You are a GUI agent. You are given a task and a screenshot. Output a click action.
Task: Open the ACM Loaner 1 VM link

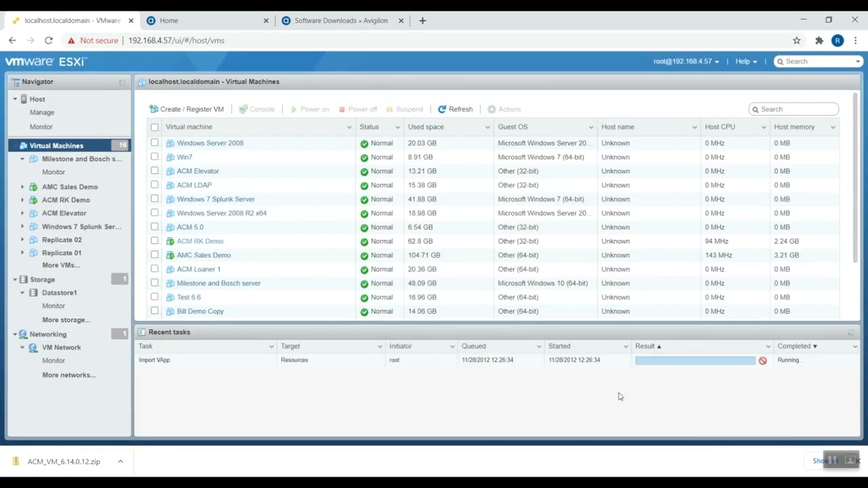click(198, 269)
